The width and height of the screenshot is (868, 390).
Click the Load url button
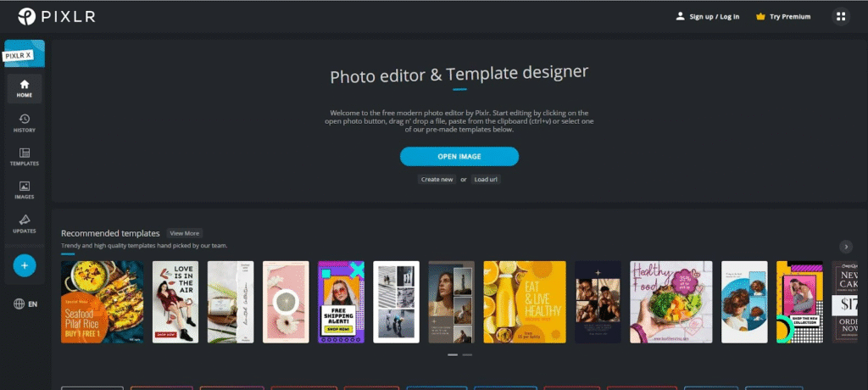(x=486, y=180)
